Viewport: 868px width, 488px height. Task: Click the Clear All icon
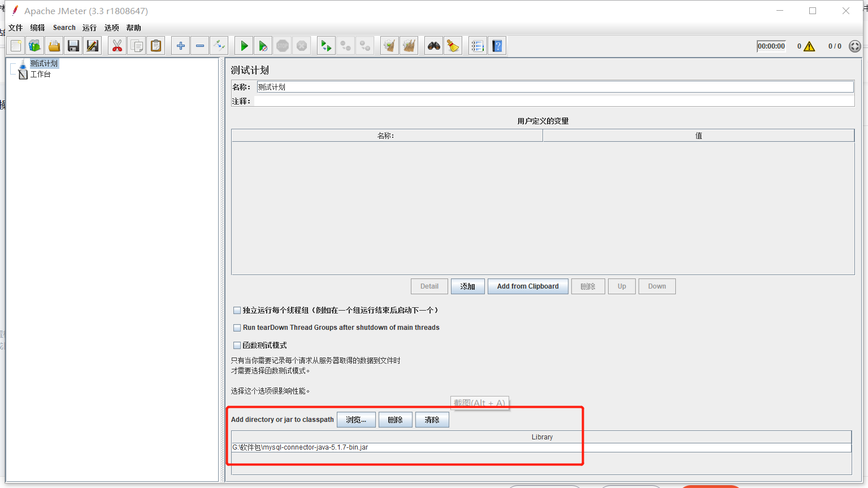coord(409,46)
